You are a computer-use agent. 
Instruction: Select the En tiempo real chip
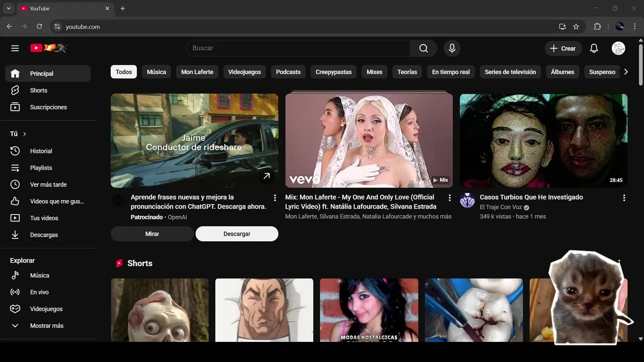(451, 72)
